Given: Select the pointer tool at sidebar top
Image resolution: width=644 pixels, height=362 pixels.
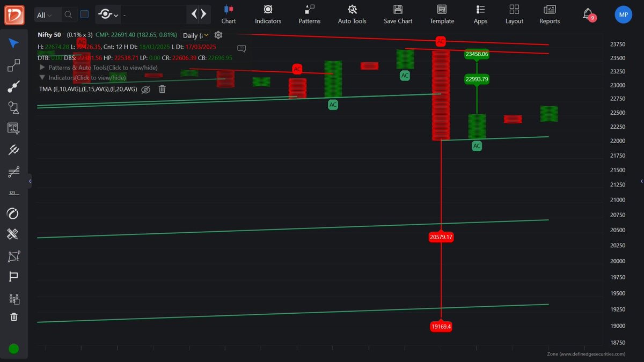Looking at the screenshot, I should pos(14,44).
